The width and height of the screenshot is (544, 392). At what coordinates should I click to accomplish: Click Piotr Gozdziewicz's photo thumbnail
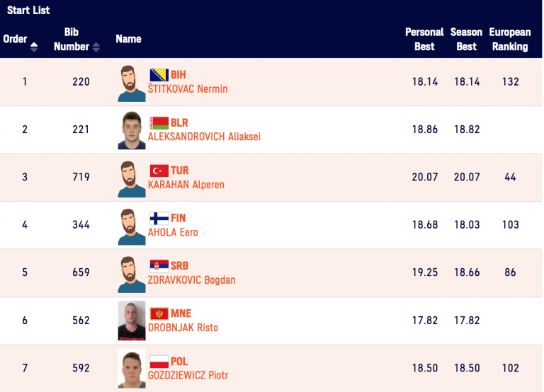click(x=131, y=369)
